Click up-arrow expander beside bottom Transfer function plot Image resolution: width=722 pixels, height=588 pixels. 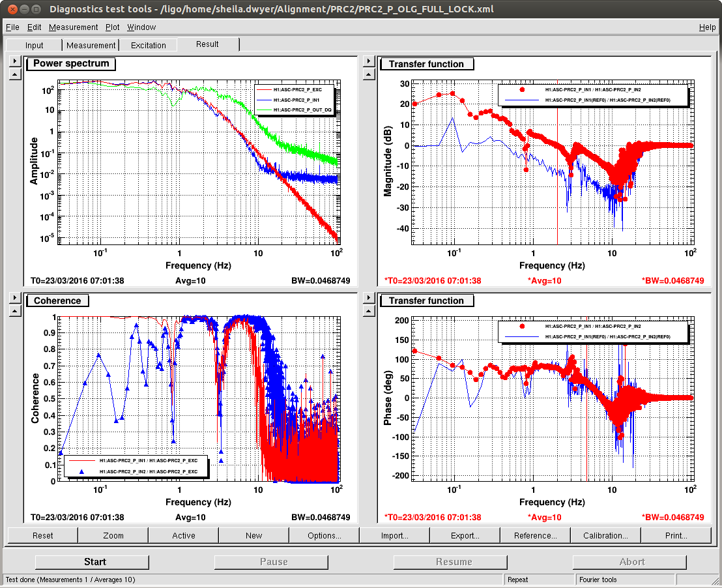(369, 311)
